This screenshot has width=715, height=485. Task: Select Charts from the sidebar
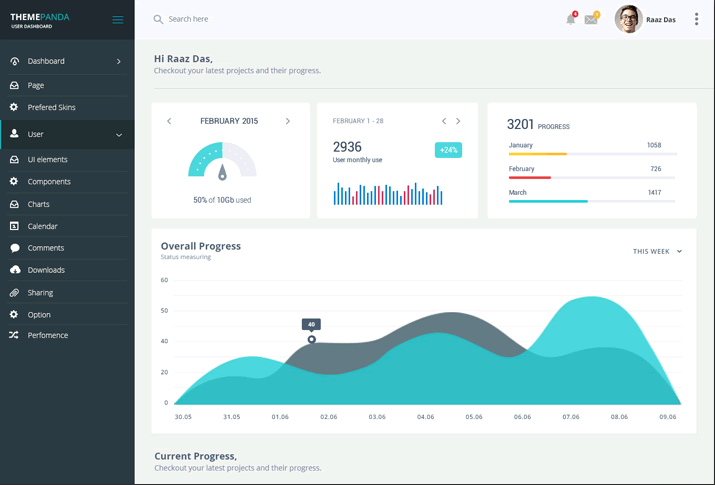point(38,204)
